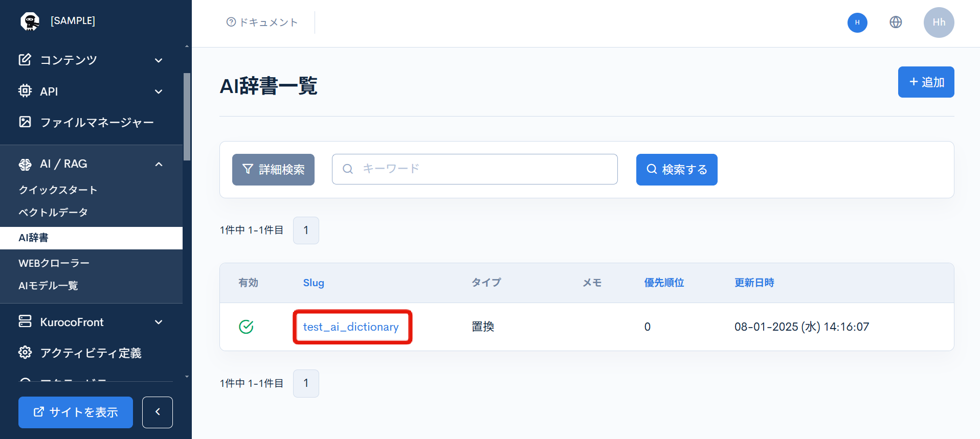
Task: Open the test_ai_dictionary entry link
Action: click(x=351, y=327)
